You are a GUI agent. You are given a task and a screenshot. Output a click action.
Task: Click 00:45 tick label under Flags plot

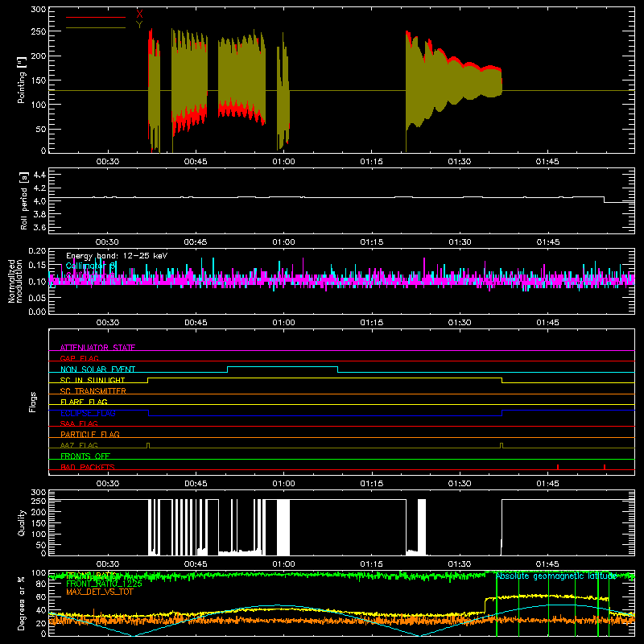[x=196, y=484]
